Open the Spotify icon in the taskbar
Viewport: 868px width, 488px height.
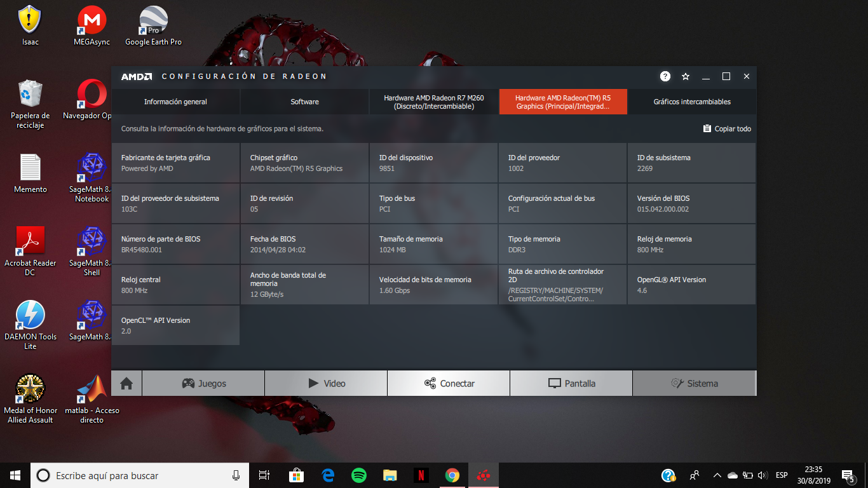(359, 475)
